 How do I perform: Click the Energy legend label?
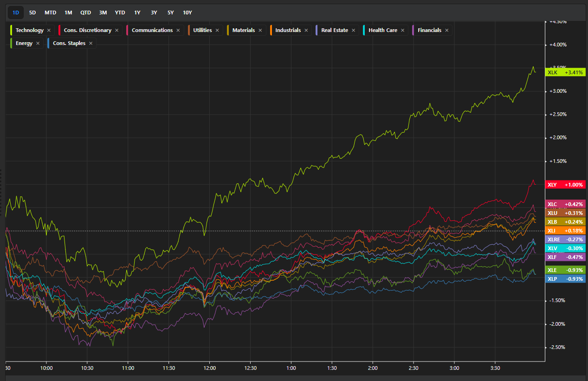pos(24,43)
